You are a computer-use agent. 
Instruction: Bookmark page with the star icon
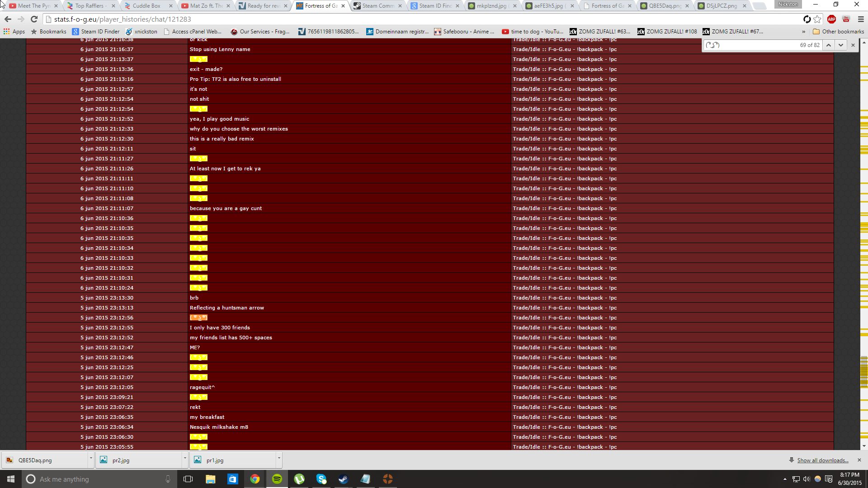(817, 19)
